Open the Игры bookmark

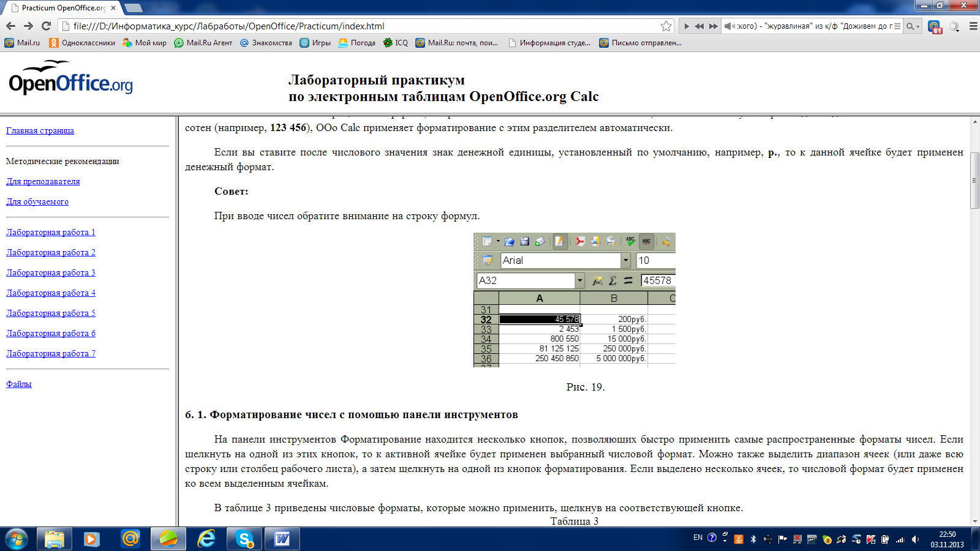(315, 43)
